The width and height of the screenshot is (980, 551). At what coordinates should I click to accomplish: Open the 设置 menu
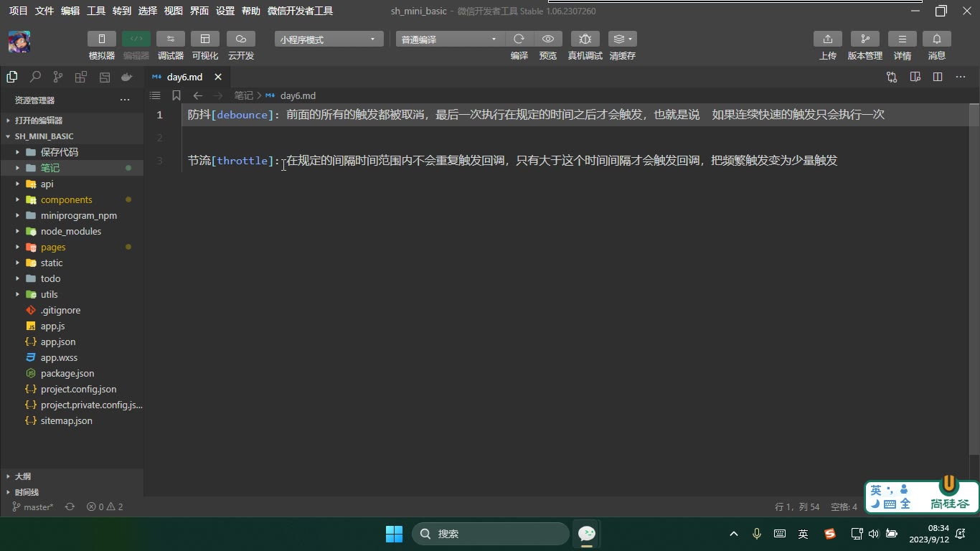[225, 11]
